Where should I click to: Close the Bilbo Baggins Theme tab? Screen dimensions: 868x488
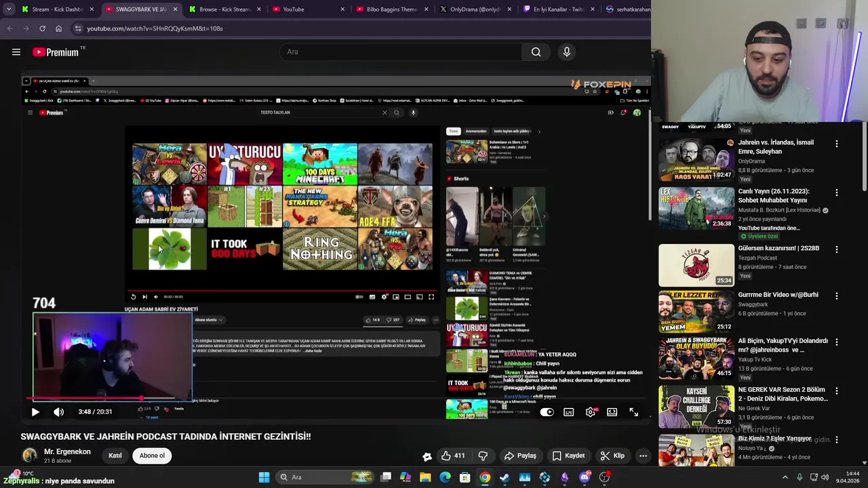click(426, 9)
